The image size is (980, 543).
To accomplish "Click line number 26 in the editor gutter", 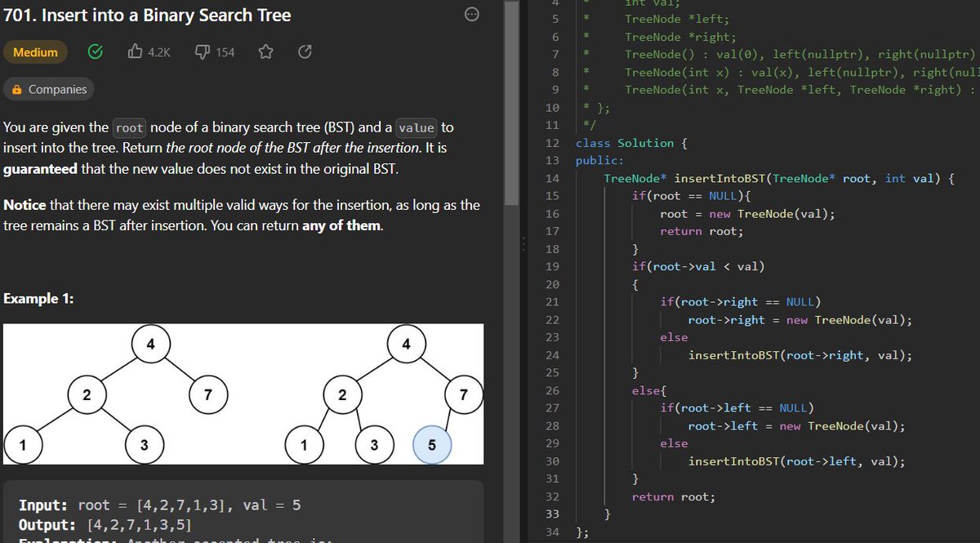I will pos(551,390).
